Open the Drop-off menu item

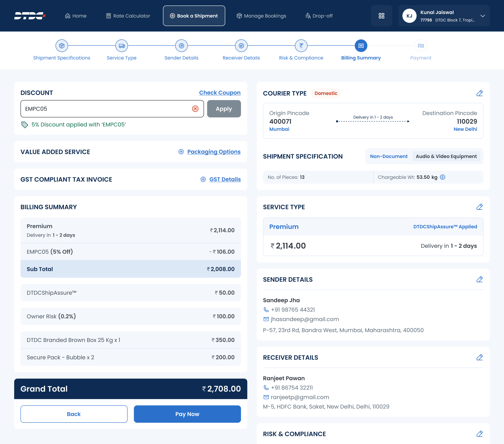click(319, 16)
